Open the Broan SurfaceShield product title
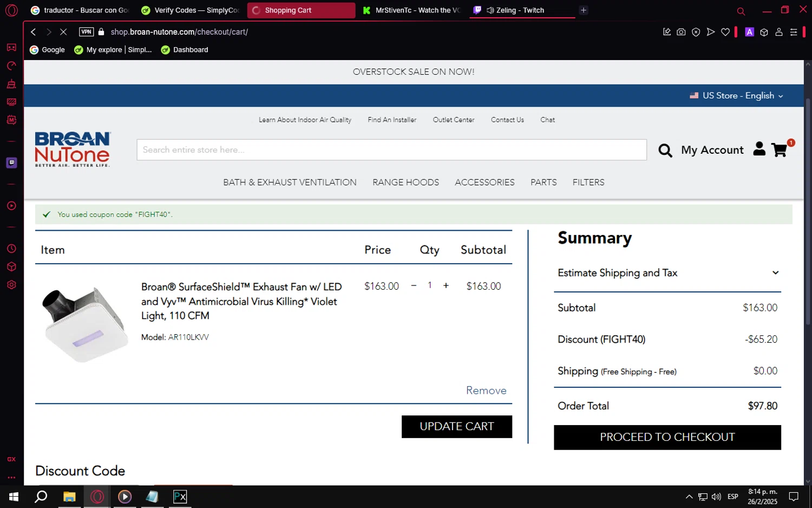812x508 pixels. tap(241, 301)
